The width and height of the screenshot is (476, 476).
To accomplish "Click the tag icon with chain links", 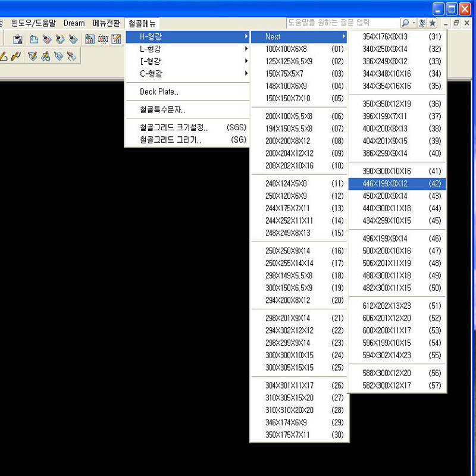I will (60, 39).
